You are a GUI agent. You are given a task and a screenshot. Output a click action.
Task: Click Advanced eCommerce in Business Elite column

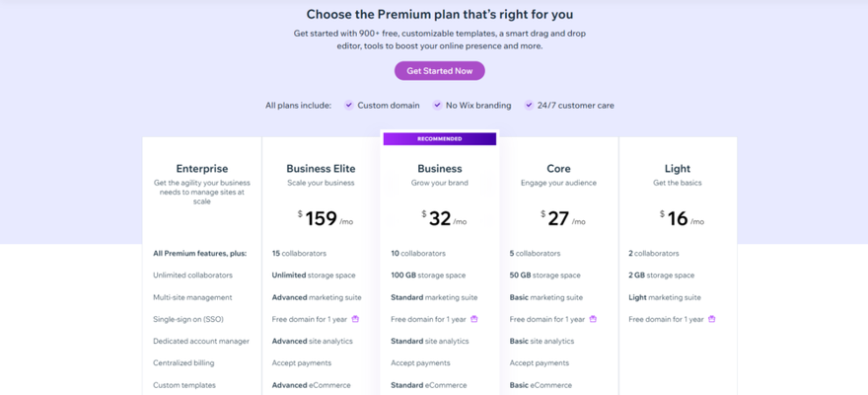pos(311,385)
